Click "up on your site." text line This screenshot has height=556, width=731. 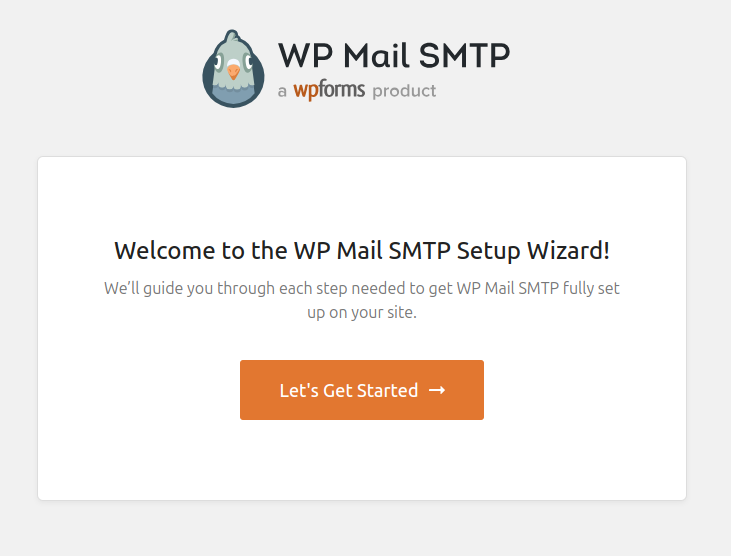tap(362, 312)
